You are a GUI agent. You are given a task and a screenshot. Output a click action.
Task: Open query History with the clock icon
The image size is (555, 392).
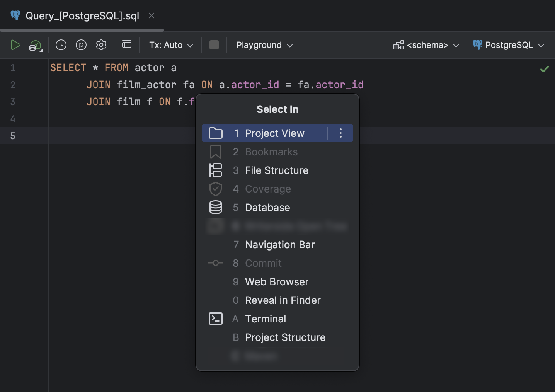(x=61, y=45)
